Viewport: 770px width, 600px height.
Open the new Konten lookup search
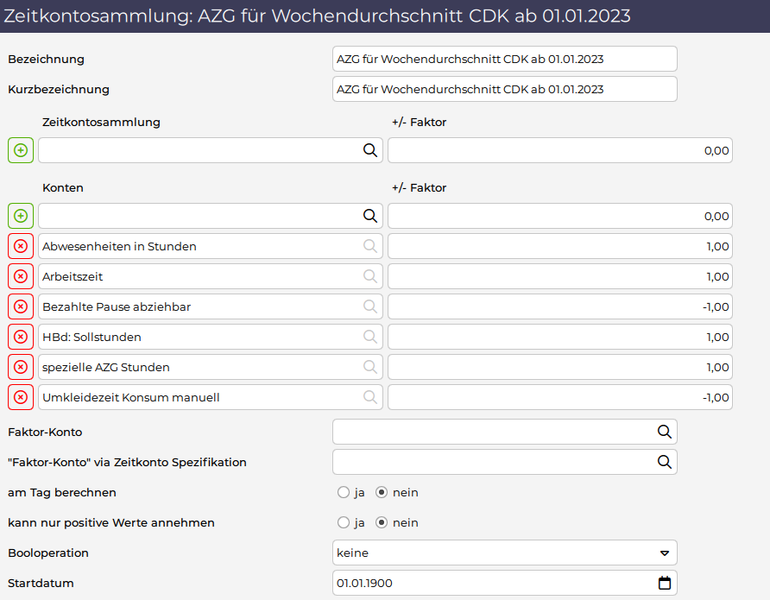click(x=370, y=216)
